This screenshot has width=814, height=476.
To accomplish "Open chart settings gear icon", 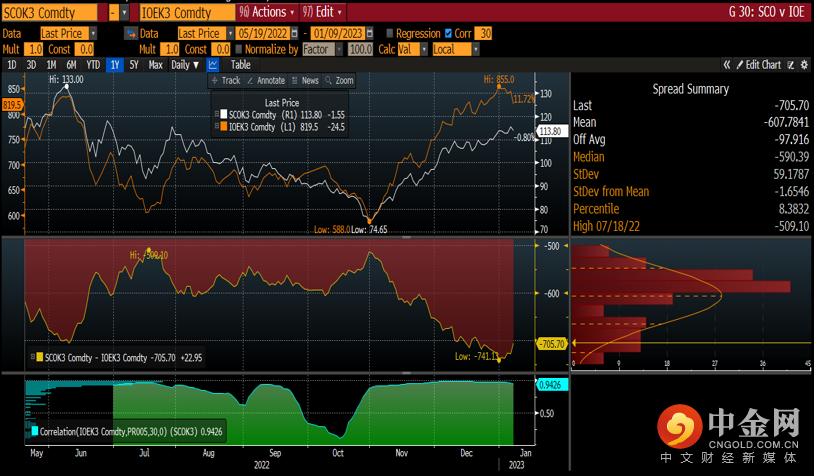I will click(803, 65).
